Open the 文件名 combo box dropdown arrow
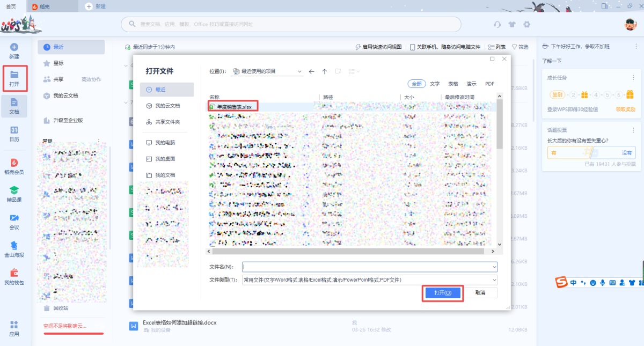The image size is (644, 346). pos(494,267)
